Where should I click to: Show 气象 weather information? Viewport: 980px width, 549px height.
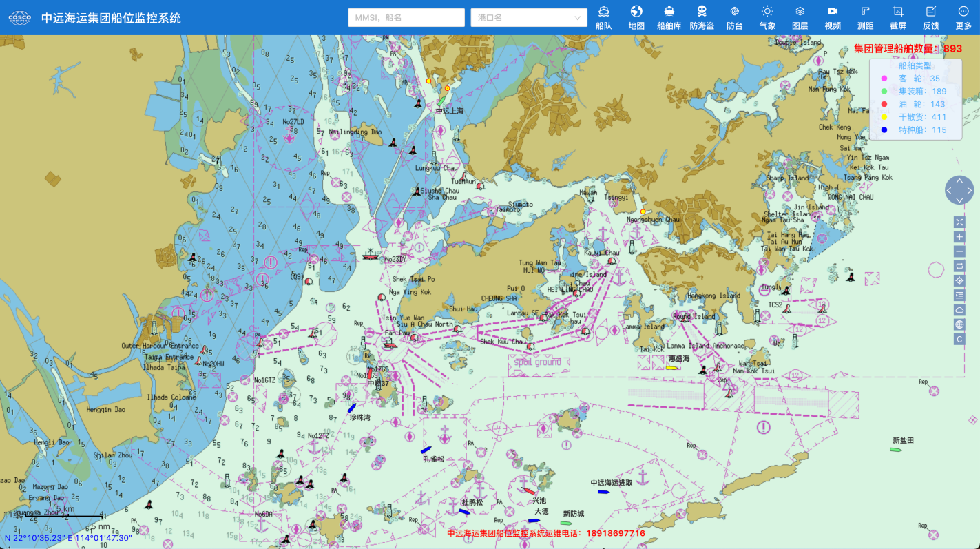tap(767, 17)
